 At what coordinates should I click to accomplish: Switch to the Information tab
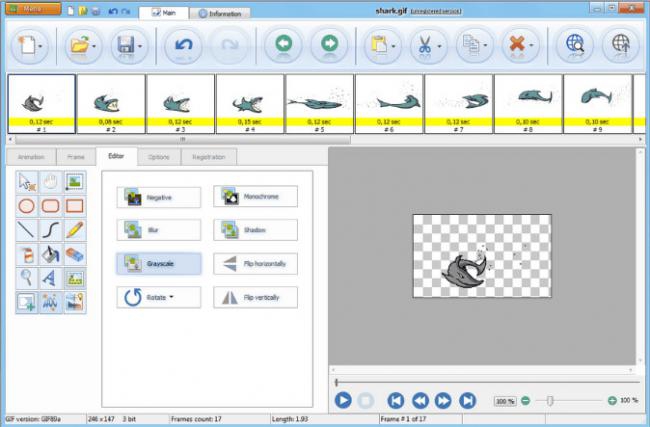220,14
